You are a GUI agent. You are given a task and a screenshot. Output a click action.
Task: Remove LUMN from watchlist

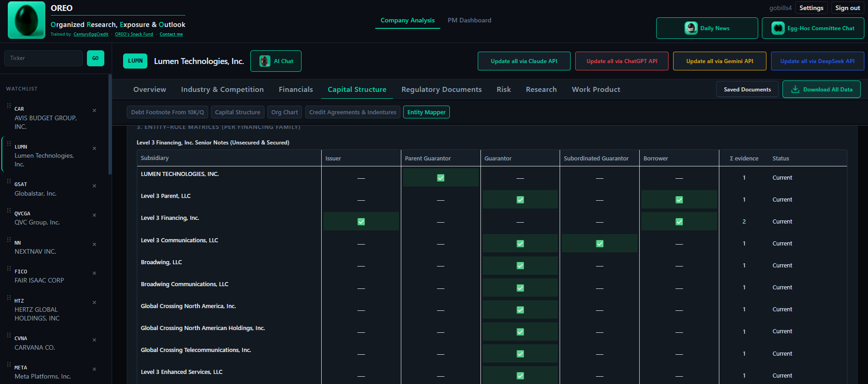click(94, 148)
